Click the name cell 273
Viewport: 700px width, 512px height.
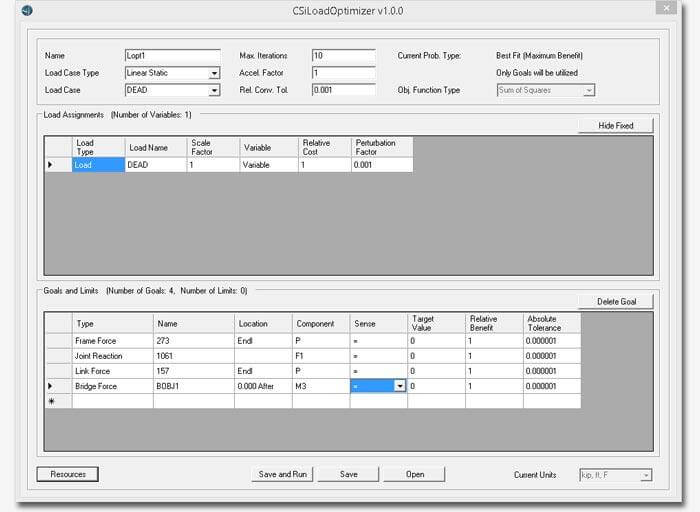pyautogui.click(x=194, y=341)
